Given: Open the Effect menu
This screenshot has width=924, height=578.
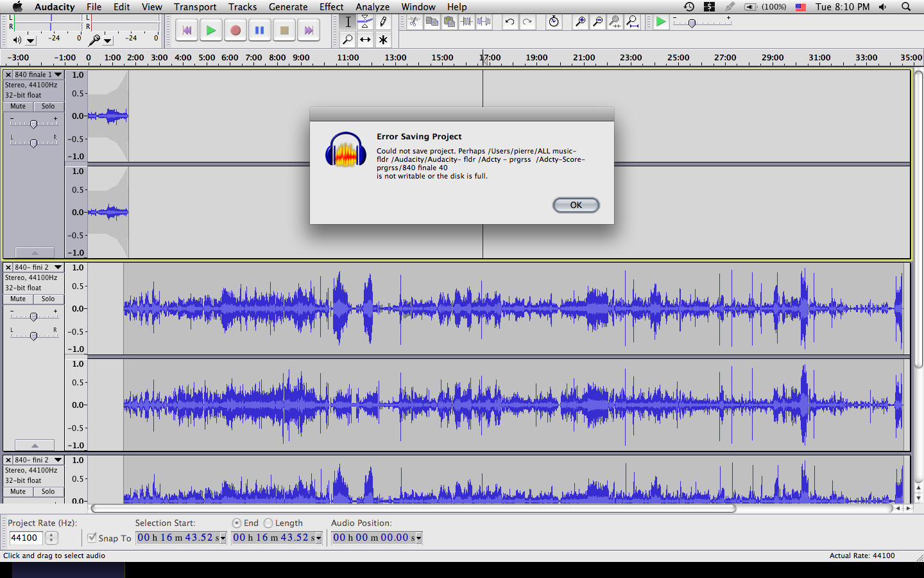Looking at the screenshot, I should (x=331, y=6).
